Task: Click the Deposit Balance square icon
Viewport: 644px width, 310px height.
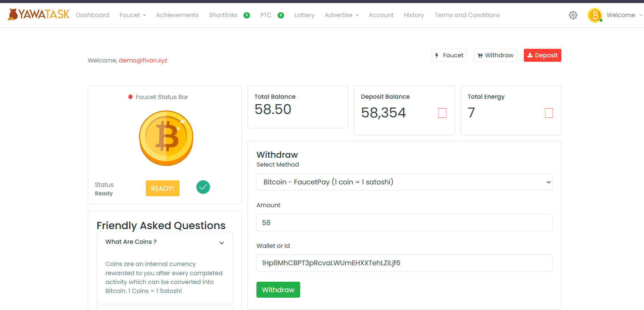Action: click(x=442, y=113)
